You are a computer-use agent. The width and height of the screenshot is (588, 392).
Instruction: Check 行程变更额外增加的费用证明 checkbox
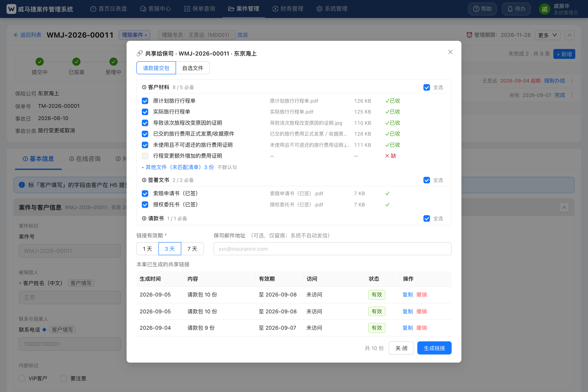click(145, 156)
